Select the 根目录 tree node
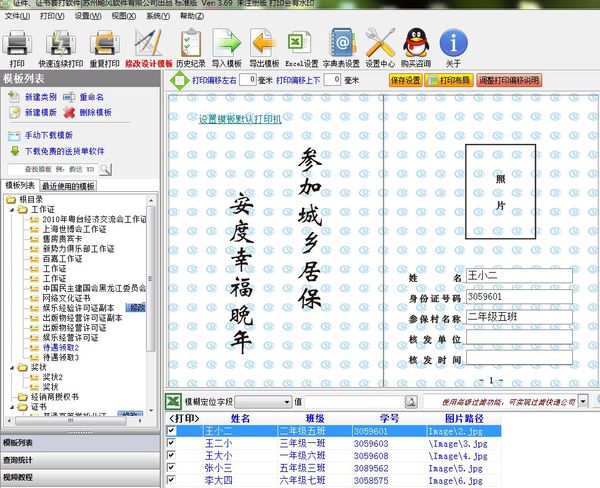The image size is (600, 488). click(31, 199)
